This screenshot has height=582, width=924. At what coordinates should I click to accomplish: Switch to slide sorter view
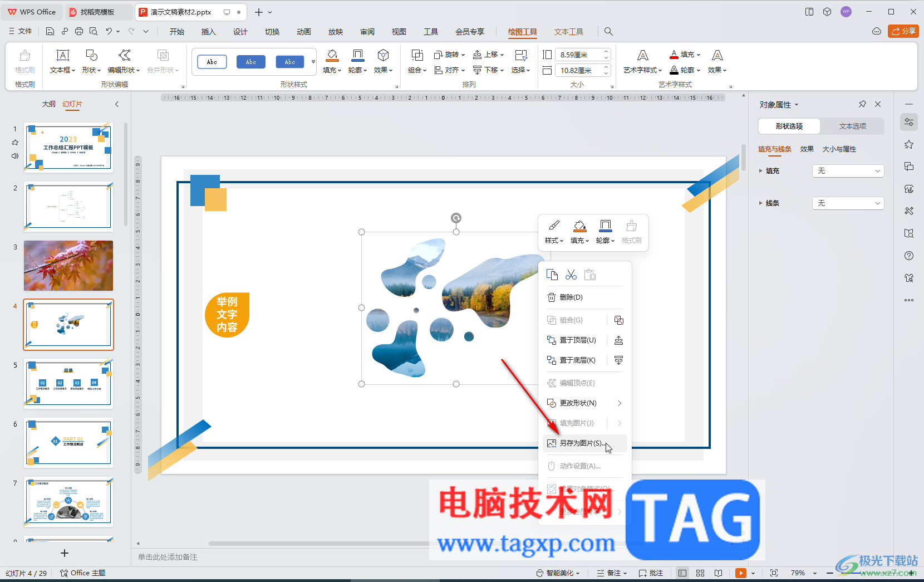pos(700,573)
